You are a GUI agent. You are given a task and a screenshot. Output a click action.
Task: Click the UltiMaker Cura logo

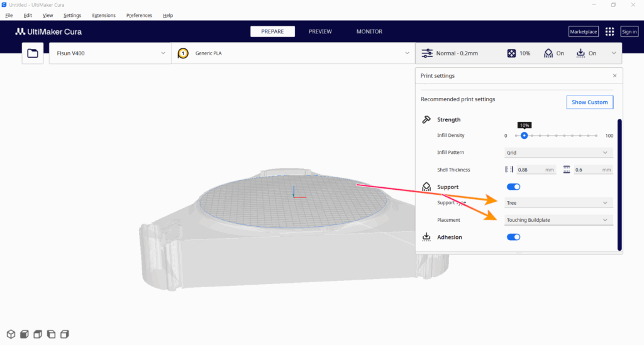click(48, 31)
